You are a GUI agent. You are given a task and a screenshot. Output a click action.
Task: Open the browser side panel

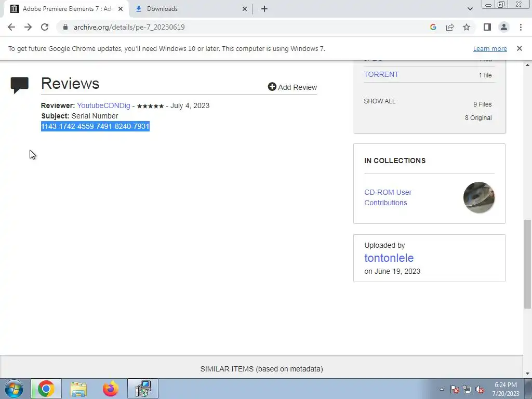coord(487,27)
